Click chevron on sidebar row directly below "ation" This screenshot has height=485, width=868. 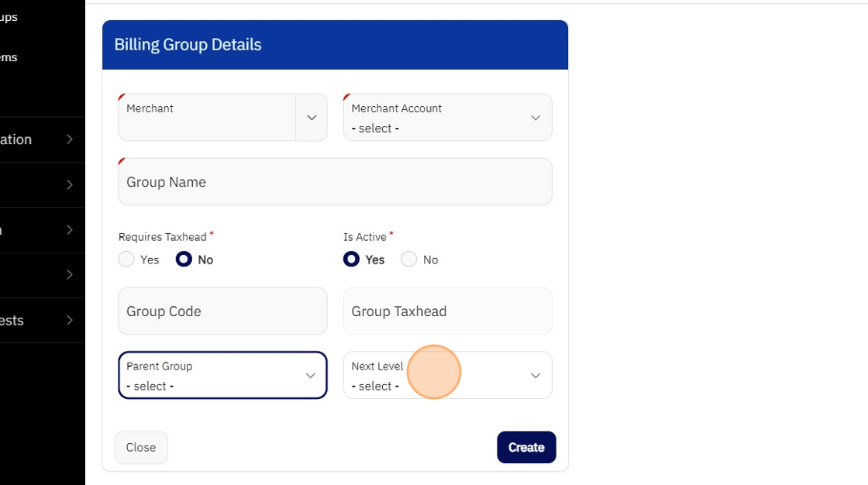coord(70,184)
